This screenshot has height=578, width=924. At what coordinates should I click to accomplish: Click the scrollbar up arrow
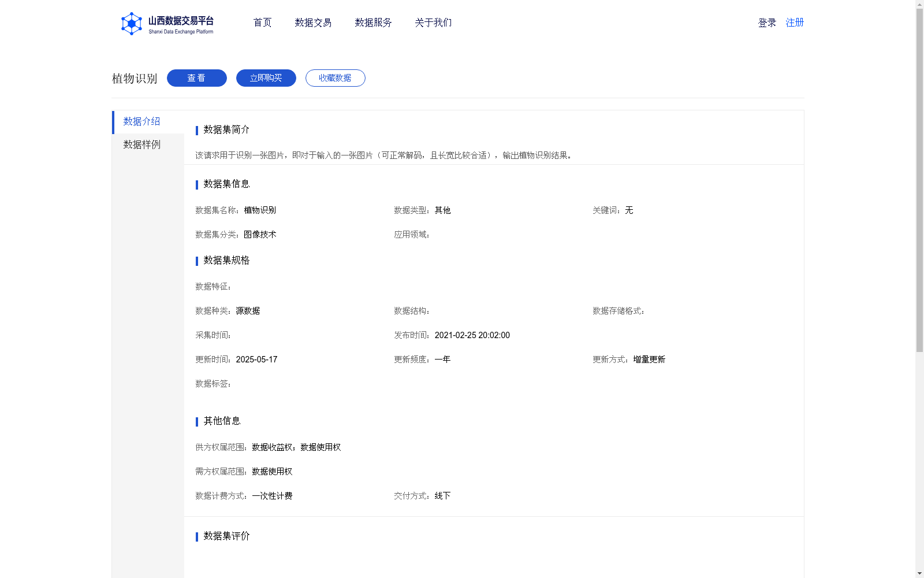(919, 4)
